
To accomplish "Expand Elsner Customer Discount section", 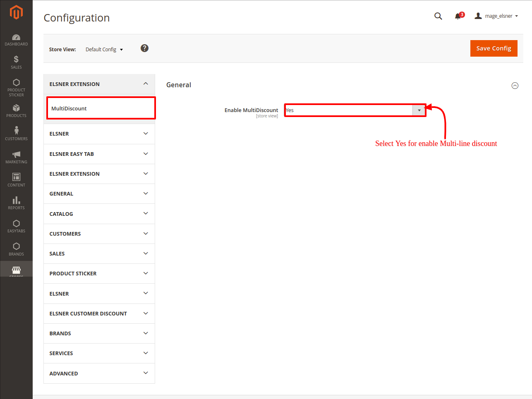I will [x=99, y=313].
